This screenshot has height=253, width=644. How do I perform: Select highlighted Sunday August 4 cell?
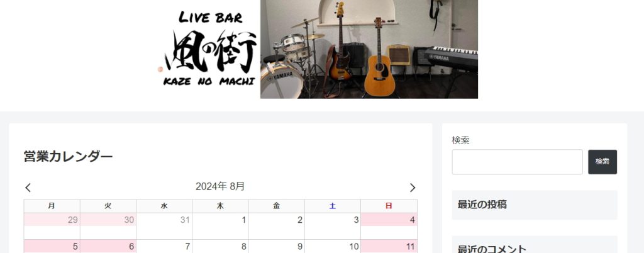(389, 227)
